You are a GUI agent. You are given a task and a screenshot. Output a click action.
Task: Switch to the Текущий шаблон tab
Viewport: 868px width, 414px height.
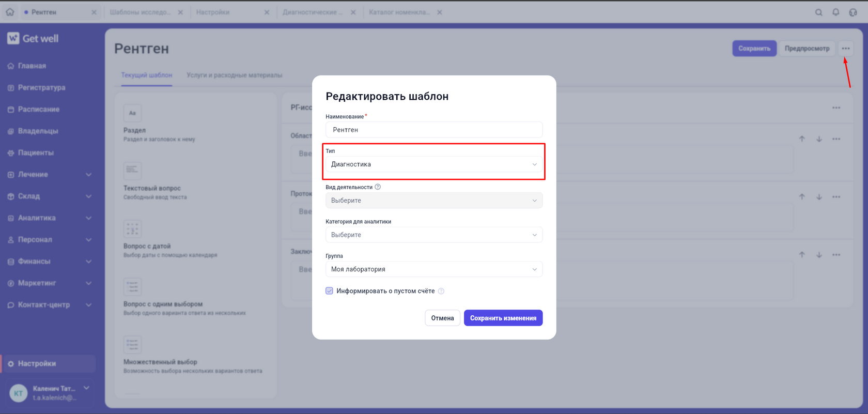[x=147, y=75]
